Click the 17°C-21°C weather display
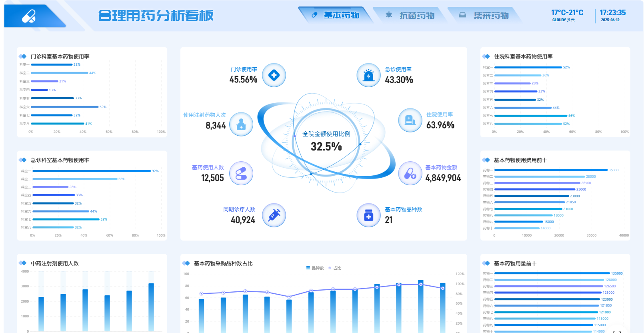644x333 pixels. tap(567, 13)
